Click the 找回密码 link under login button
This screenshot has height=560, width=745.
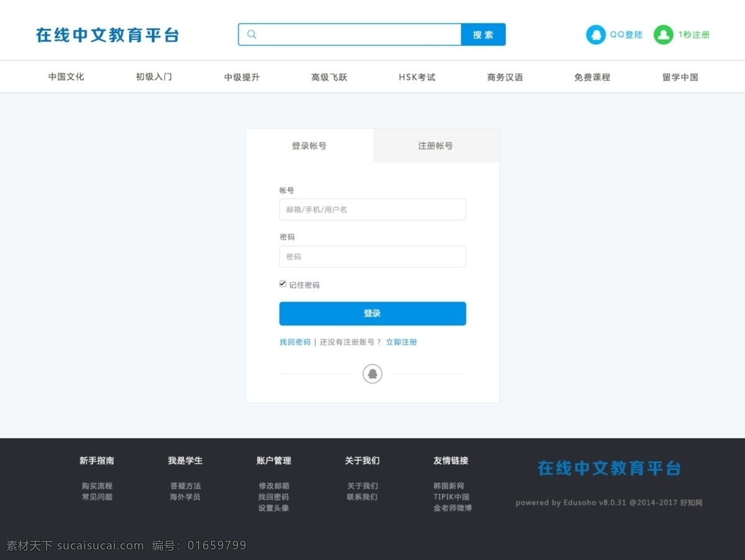[x=295, y=342]
